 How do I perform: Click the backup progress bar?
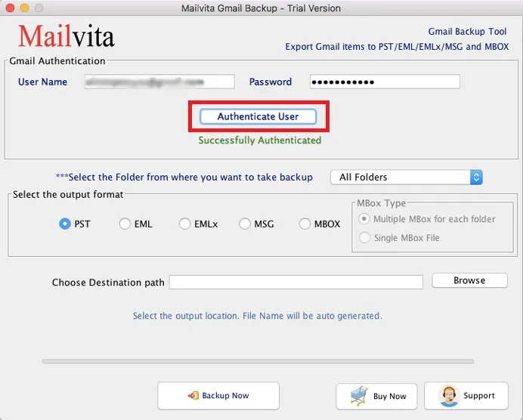pos(258,361)
